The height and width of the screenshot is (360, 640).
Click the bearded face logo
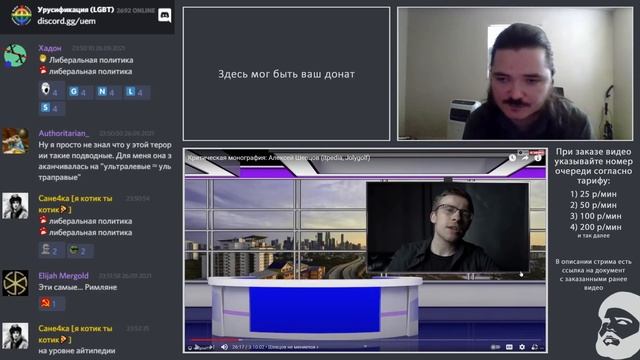click(618, 325)
